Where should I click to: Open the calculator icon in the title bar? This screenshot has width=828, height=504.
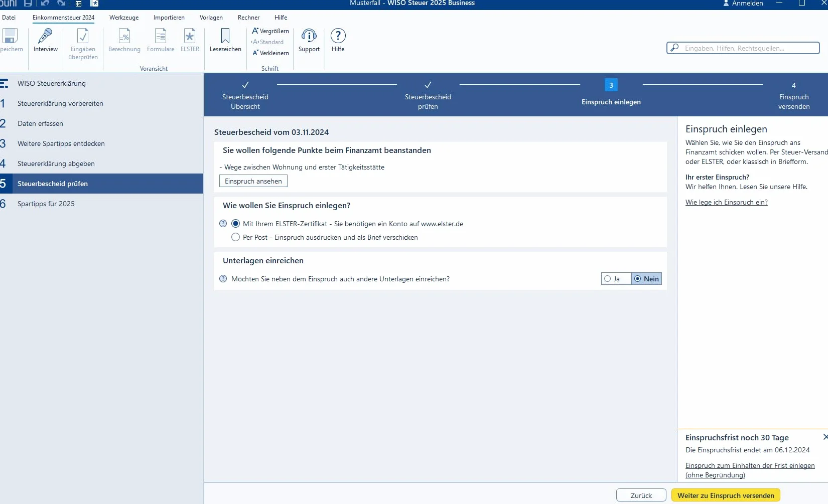(79, 4)
